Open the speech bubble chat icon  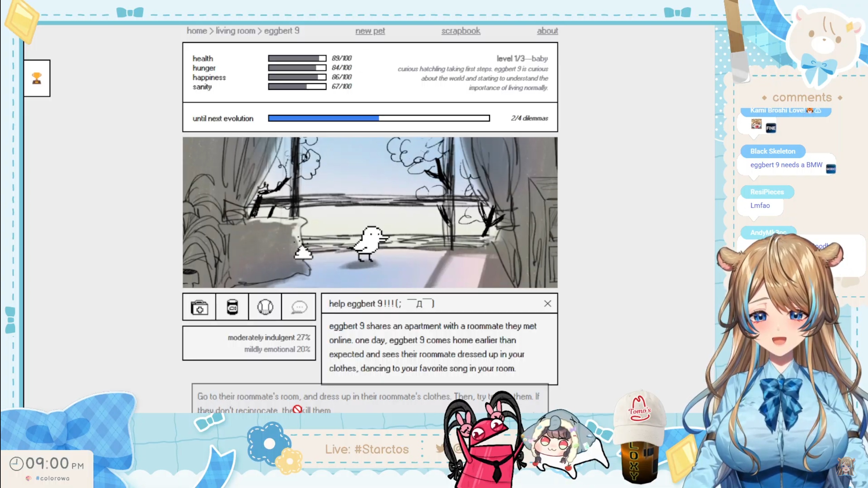[299, 307]
